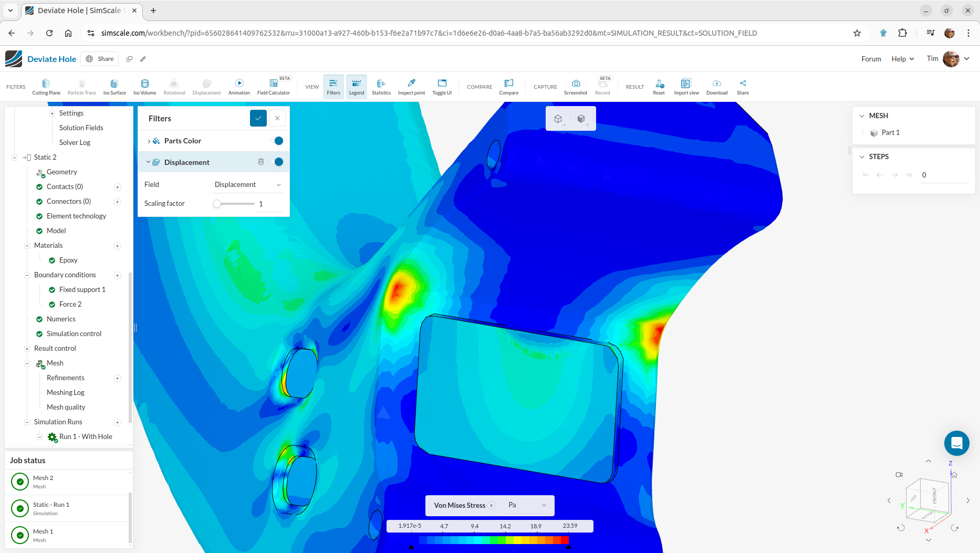Close the Filters panel
The height and width of the screenshot is (553, 980).
[277, 118]
